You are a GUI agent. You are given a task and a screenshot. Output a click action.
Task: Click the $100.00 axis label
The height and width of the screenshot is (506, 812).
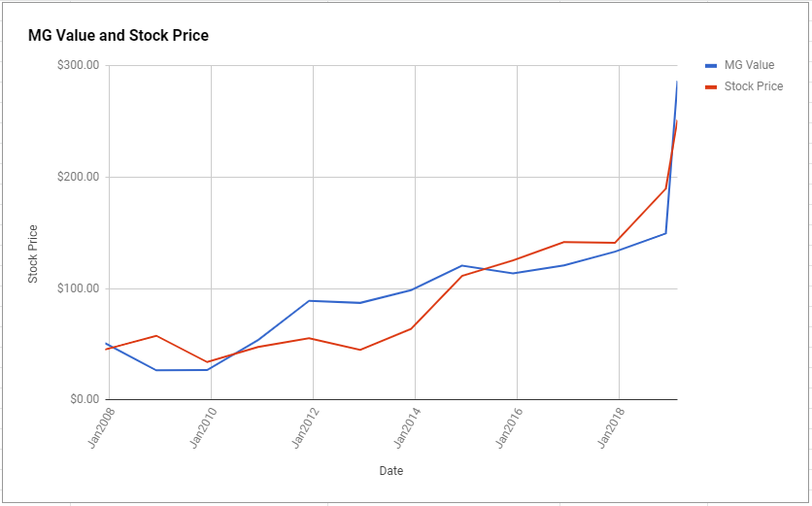point(79,288)
